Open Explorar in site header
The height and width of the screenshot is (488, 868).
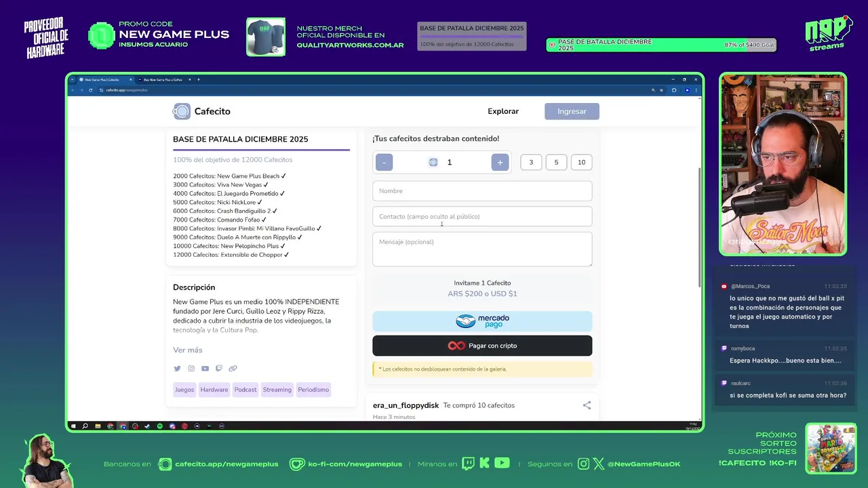tap(503, 111)
